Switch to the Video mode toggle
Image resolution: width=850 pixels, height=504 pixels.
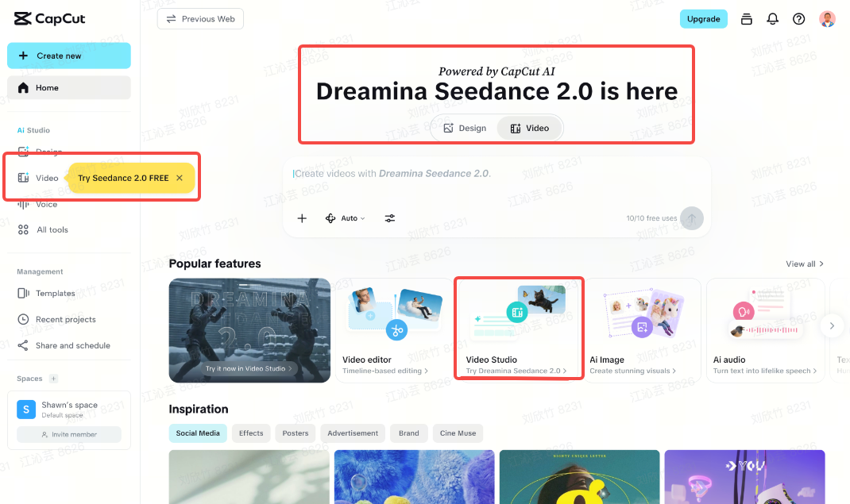tap(529, 129)
